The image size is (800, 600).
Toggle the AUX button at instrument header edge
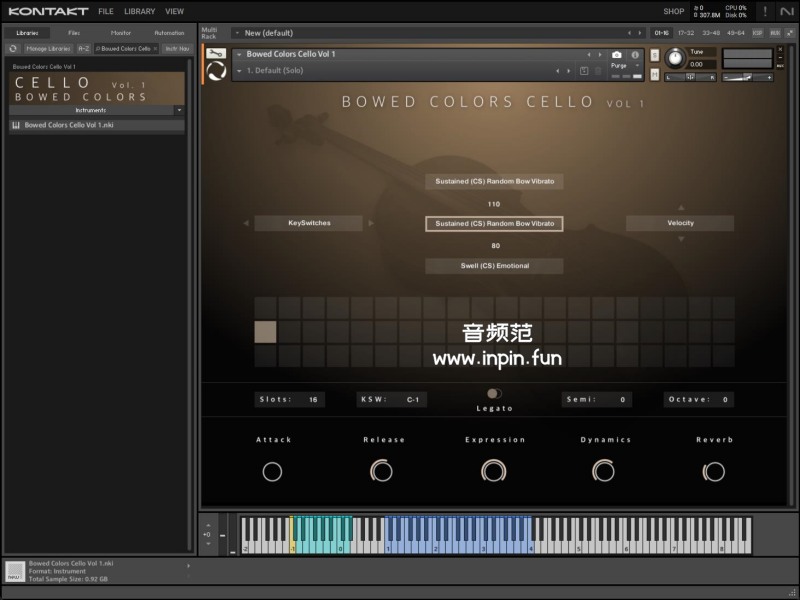coord(780,66)
